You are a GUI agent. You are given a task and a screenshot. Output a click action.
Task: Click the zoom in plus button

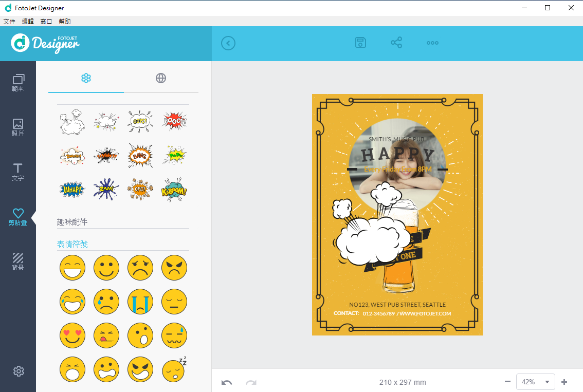[564, 382]
